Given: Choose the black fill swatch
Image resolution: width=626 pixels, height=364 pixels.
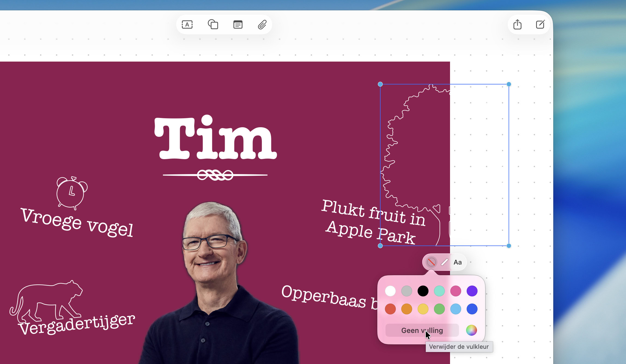Looking at the screenshot, I should pos(423,291).
